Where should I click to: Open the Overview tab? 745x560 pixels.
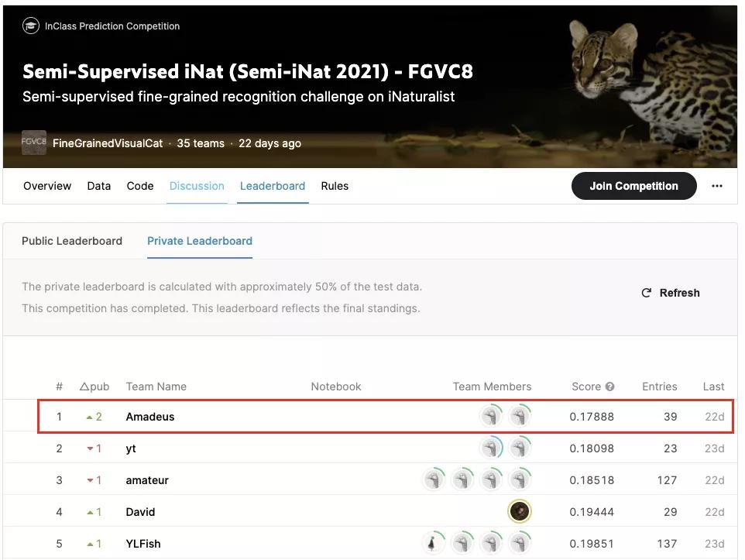click(47, 186)
